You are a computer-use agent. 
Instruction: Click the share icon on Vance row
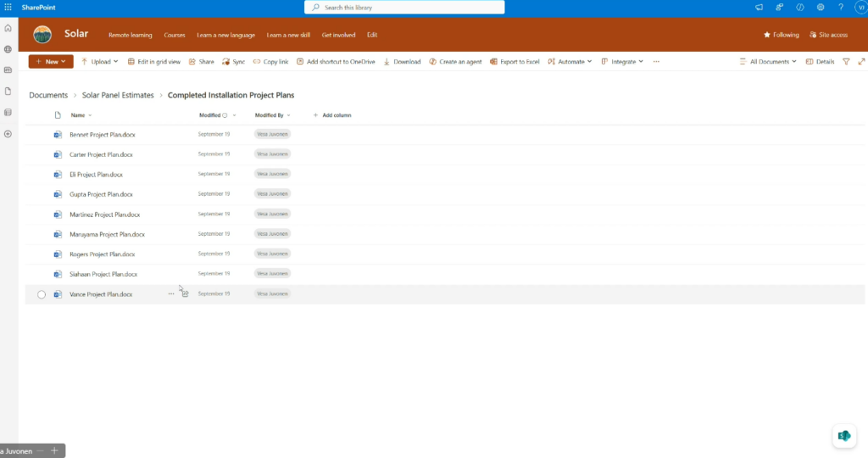(185, 294)
